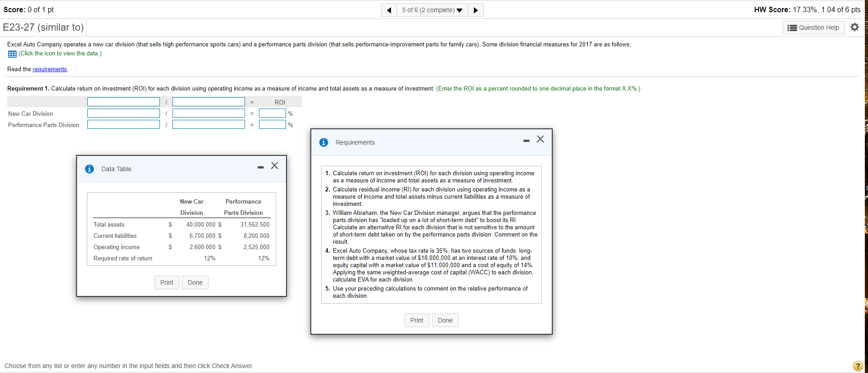Close the Requirements dialog
Screen dimensions: 868x373
point(540,139)
